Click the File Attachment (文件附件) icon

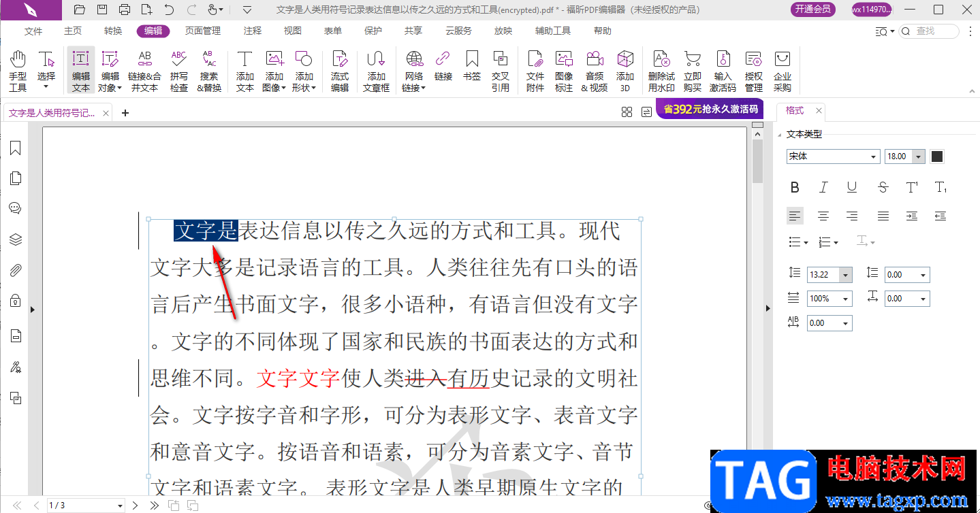coord(535,71)
